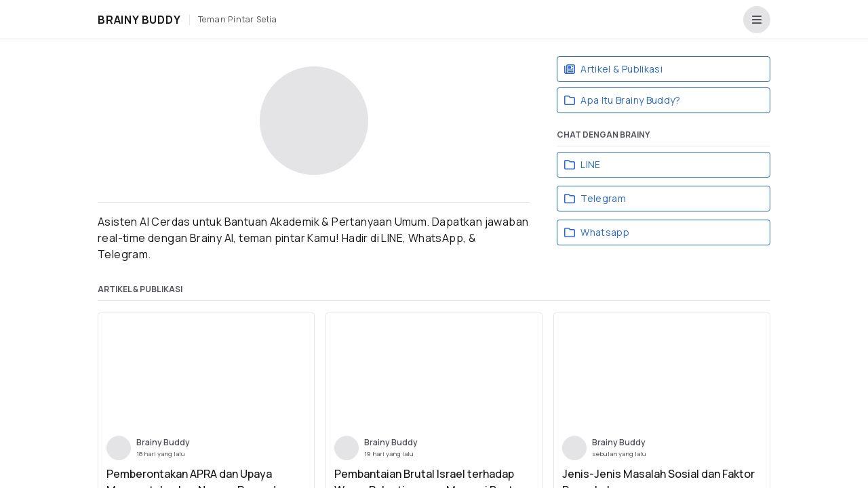The height and width of the screenshot is (488, 868).
Task: Open the Apa Itu Brainy Buddy? page
Action: tap(630, 100)
